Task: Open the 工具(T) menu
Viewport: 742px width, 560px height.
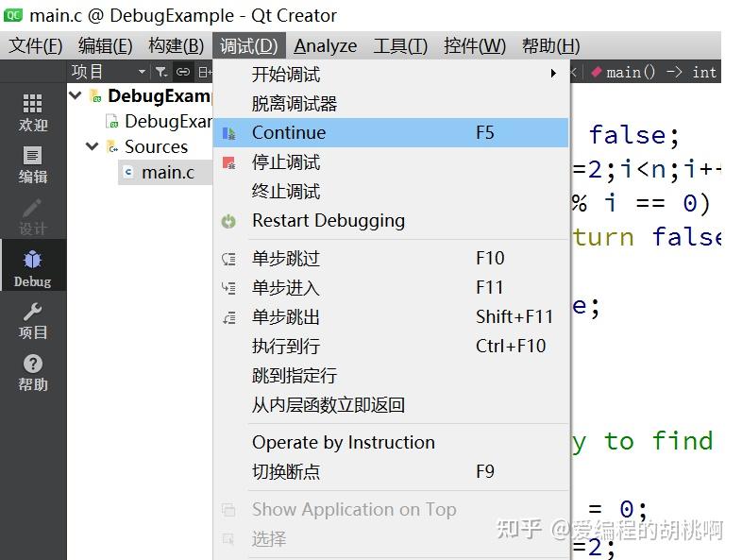Action: tap(400, 46)
